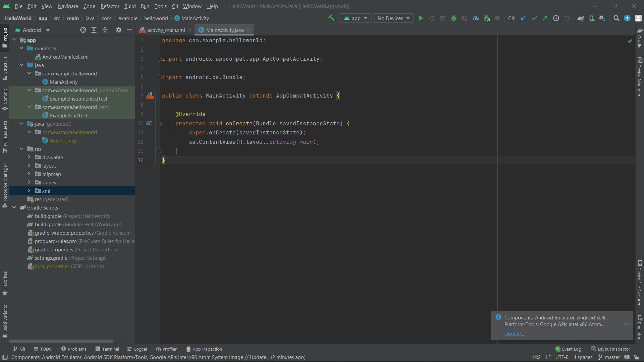
Task: Click the Debug app bug icon
Action: click(454, 18)
